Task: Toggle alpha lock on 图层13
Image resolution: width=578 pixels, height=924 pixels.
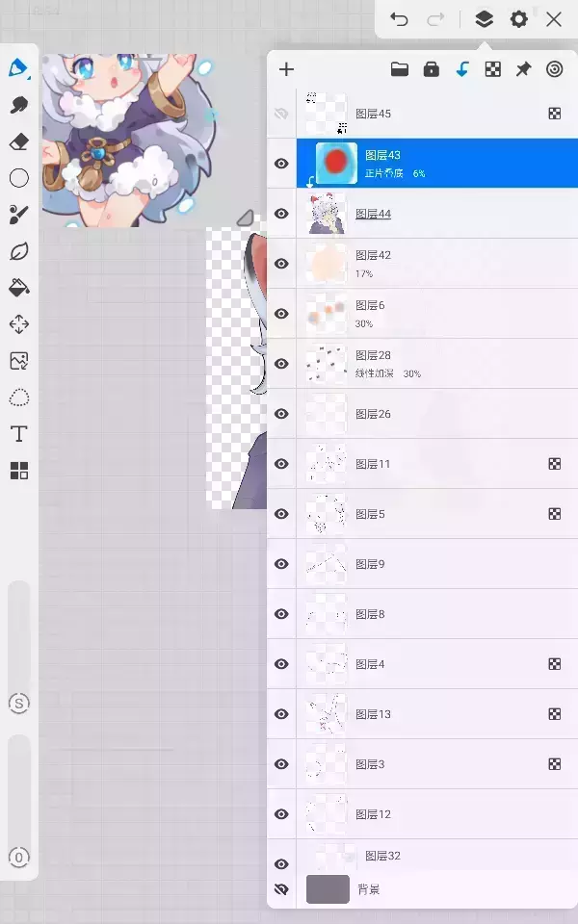Action: coord(555,714)
